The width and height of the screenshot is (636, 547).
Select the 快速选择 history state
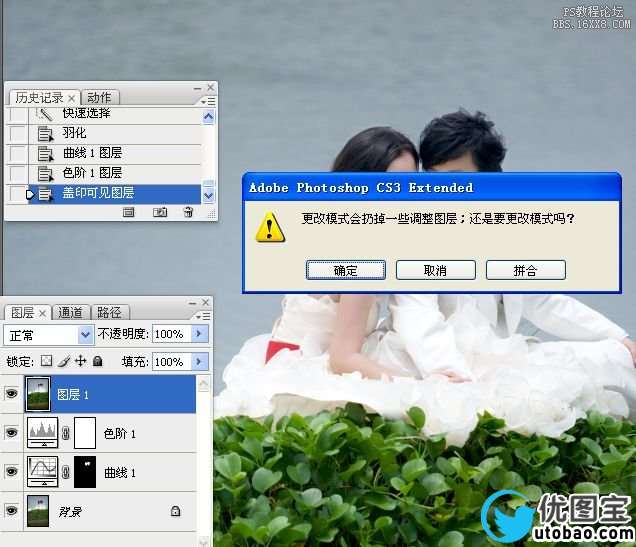tap(115, 114)
